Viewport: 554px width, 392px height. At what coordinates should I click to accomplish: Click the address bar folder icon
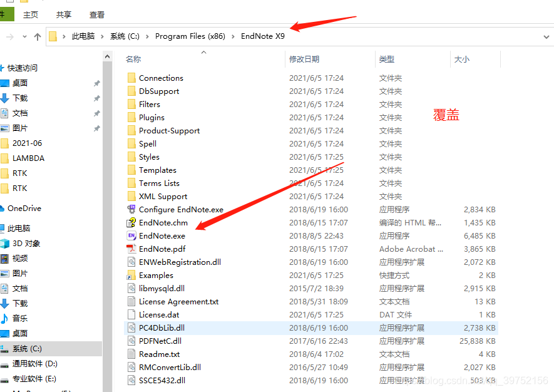[x=53, y=36]
